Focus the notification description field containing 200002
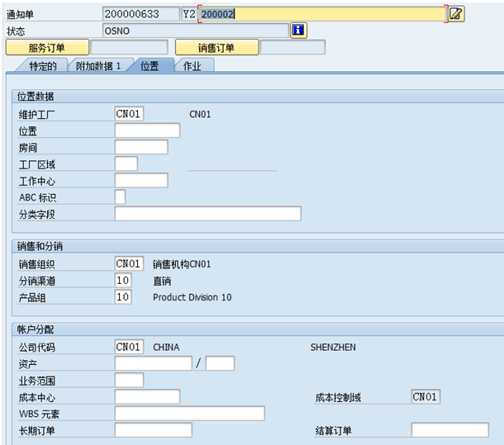This screenshot has height=445, width=504. coord(323,14)
